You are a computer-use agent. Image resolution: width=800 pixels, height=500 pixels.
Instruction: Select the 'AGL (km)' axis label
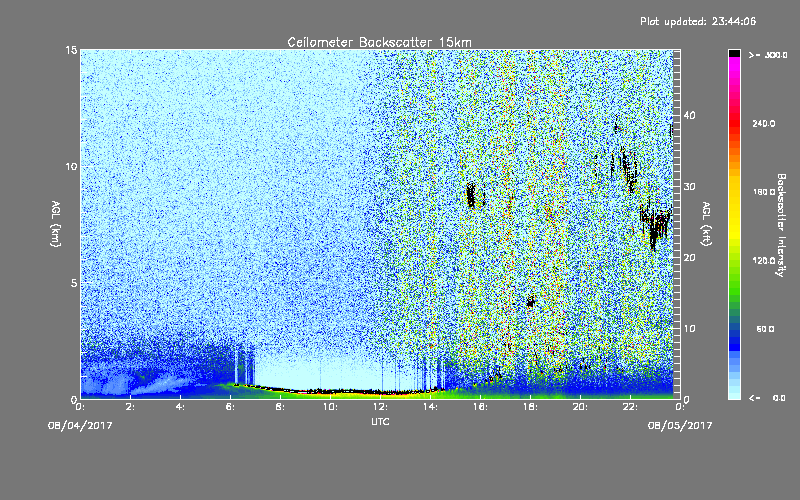pyautogui.click(x=56, y=223)
